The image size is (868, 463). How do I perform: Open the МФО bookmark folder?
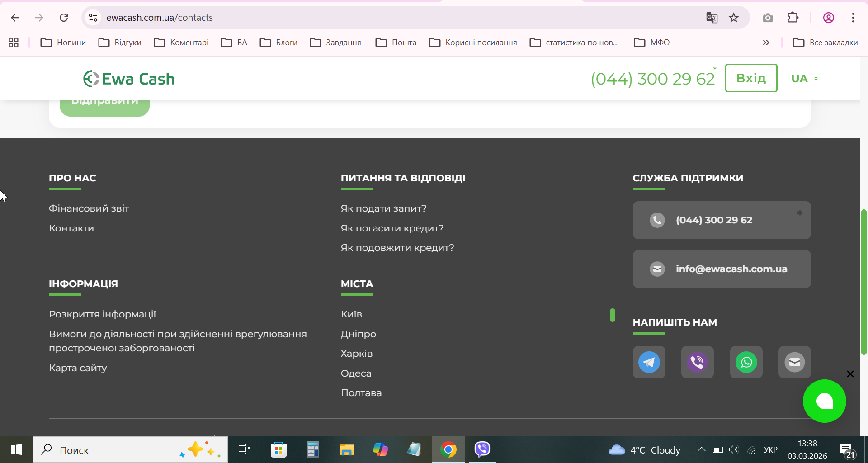point(652,43)
